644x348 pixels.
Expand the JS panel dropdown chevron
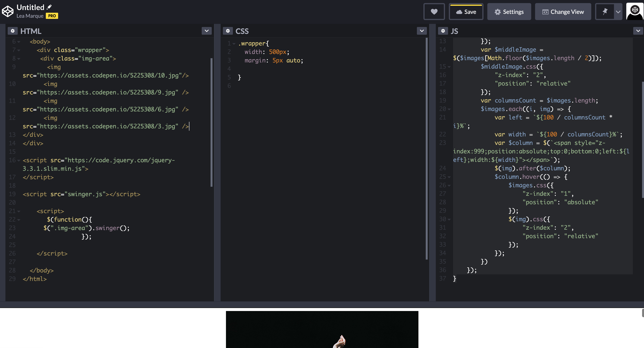pos(638,31)
